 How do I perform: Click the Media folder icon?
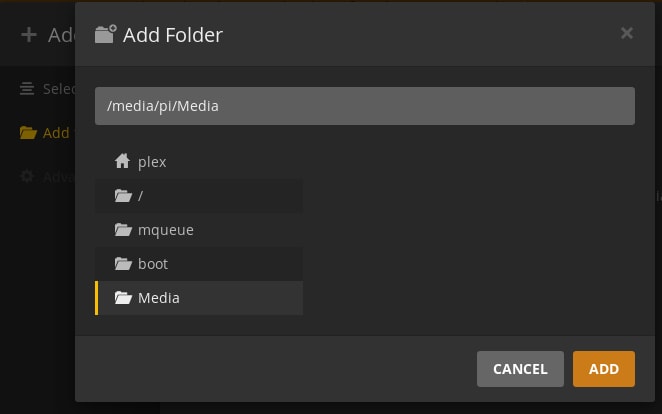click(123, 298)
